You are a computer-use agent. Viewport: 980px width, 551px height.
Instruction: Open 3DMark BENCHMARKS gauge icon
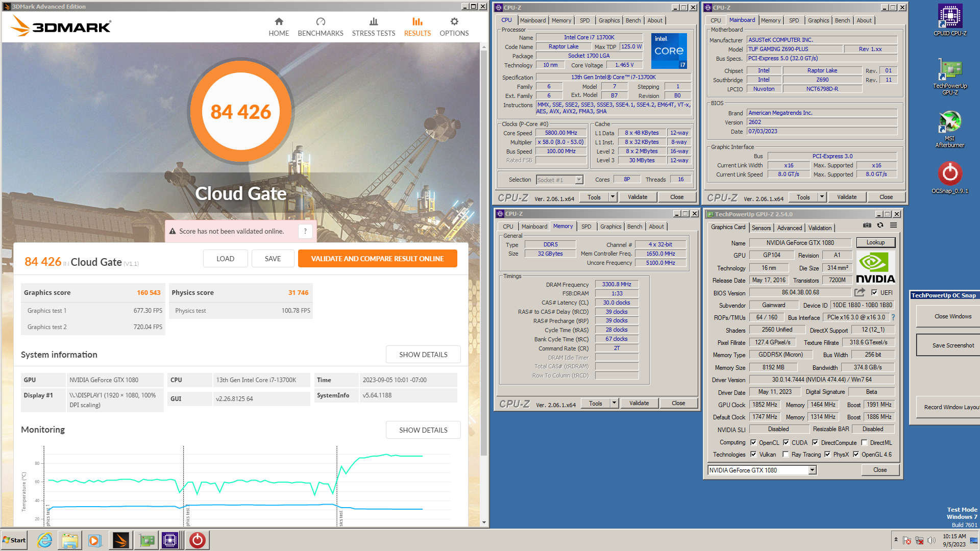(x=321, y=21)
